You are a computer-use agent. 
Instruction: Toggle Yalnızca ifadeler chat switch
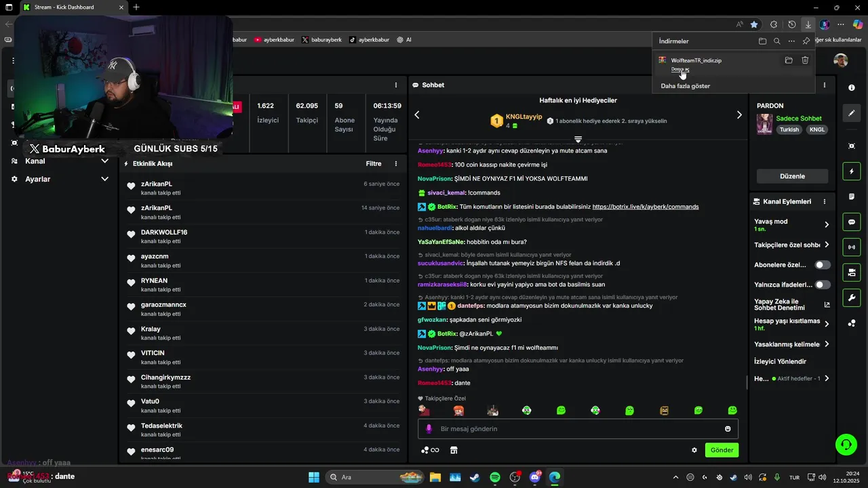[822, 285]
